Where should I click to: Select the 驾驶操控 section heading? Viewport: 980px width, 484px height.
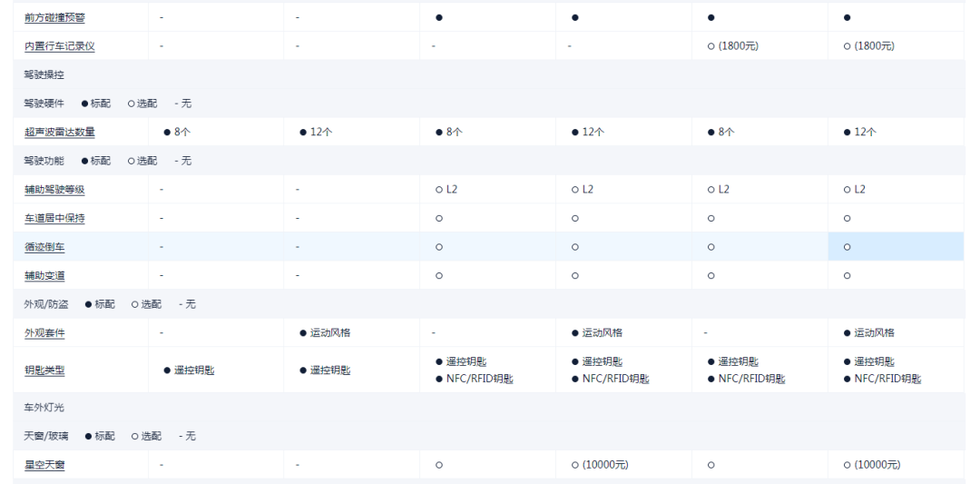coord(44,75)
